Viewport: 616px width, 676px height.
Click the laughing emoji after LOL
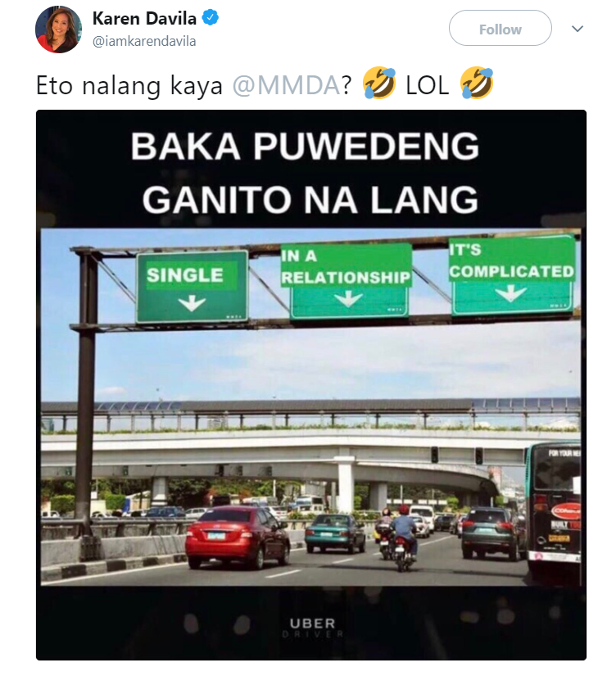(x=476, y=83)
